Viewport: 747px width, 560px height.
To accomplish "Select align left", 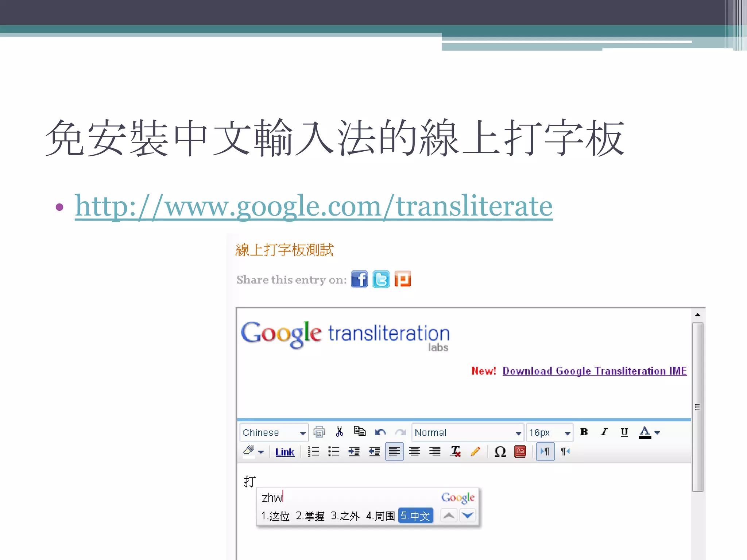I will [x=394, y=451].
